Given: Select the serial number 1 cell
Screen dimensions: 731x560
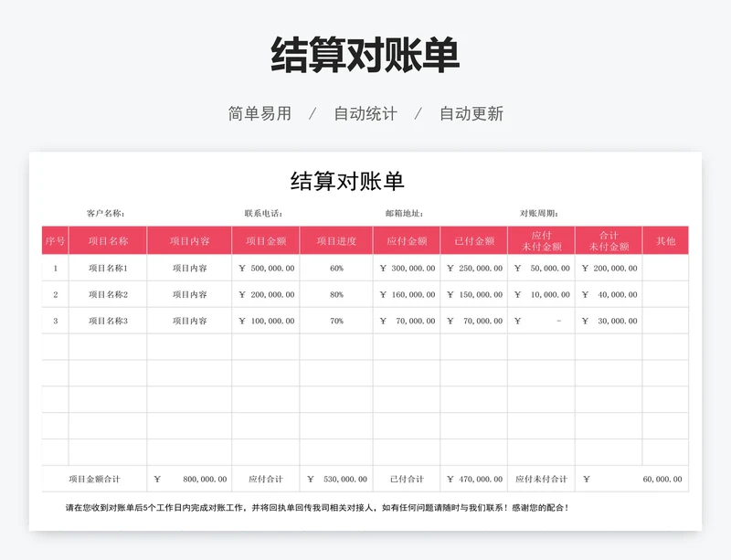Looking at the screenshot, I should point(55,268).
